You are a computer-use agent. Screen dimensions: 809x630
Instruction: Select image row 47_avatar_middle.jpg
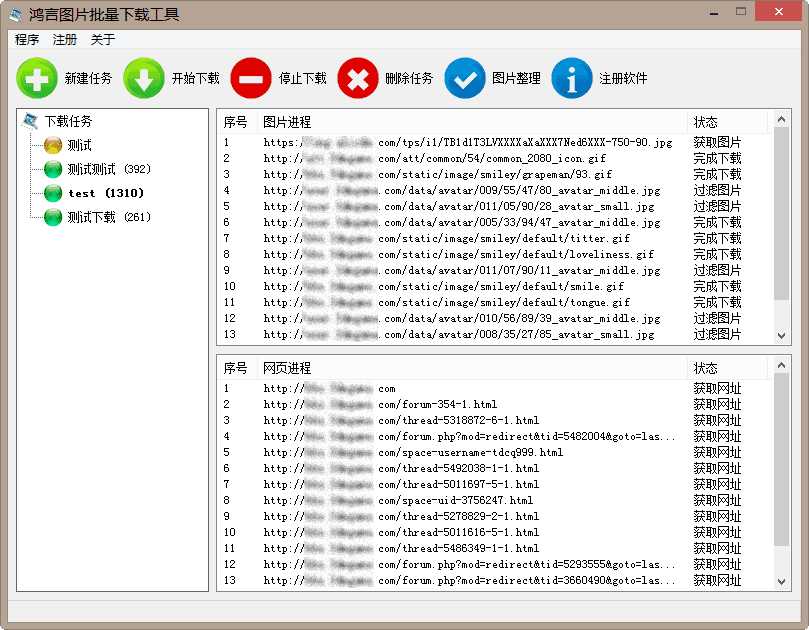click(495, 222)
